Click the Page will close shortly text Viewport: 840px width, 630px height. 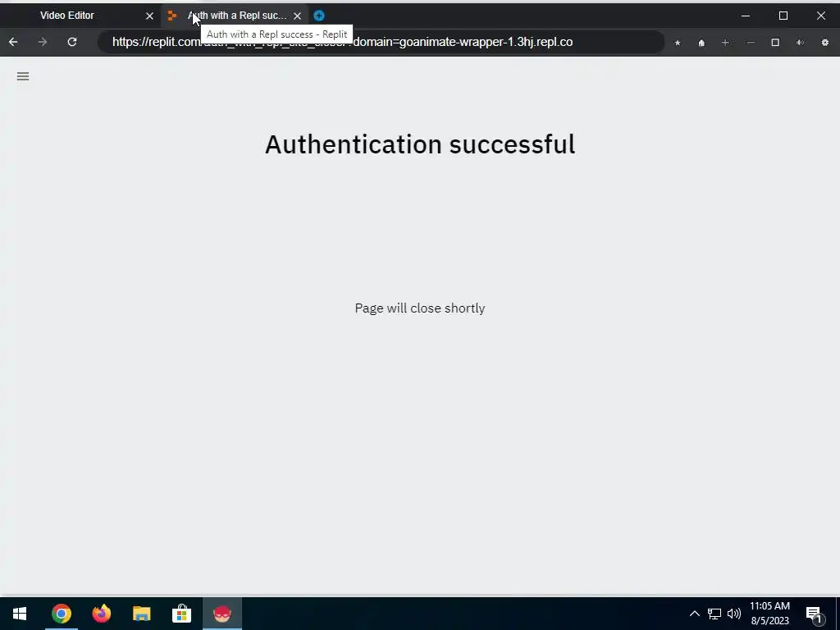pos(420,308)
